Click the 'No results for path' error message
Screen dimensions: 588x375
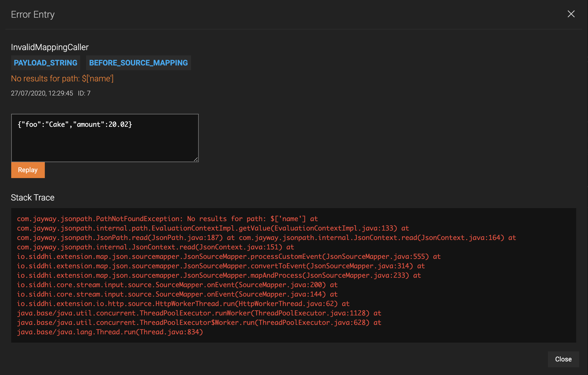[62, 78]
